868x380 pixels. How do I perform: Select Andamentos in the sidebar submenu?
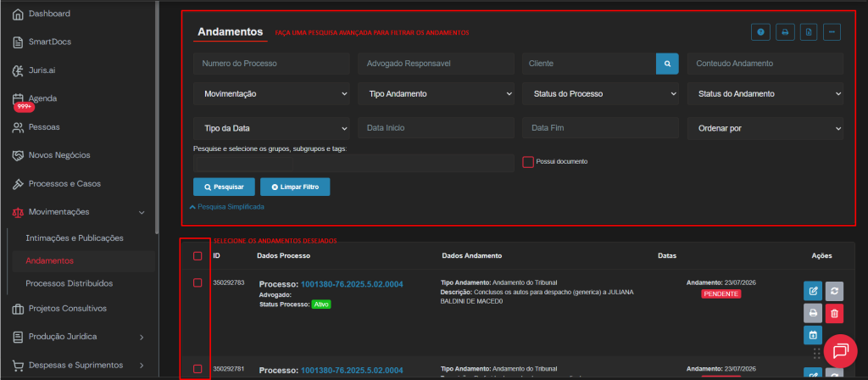pos(50,261)
